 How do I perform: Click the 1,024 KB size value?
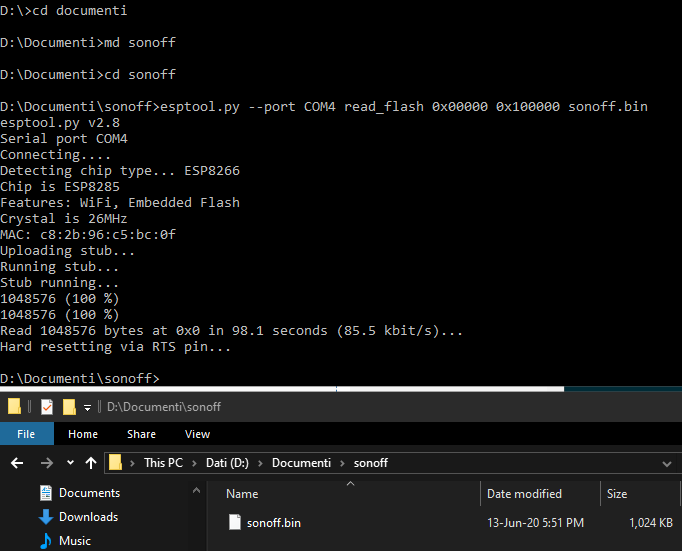(x=651, y=523)
